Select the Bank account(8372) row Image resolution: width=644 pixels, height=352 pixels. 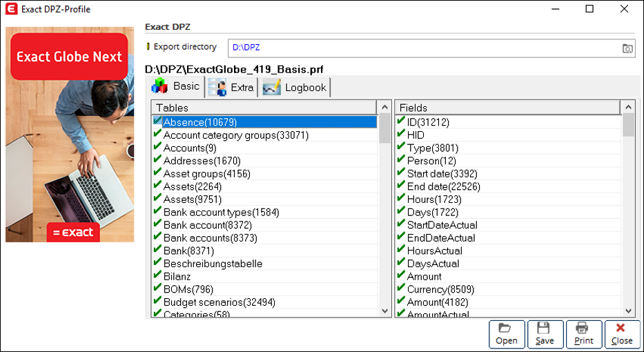(x=264, y=225)
